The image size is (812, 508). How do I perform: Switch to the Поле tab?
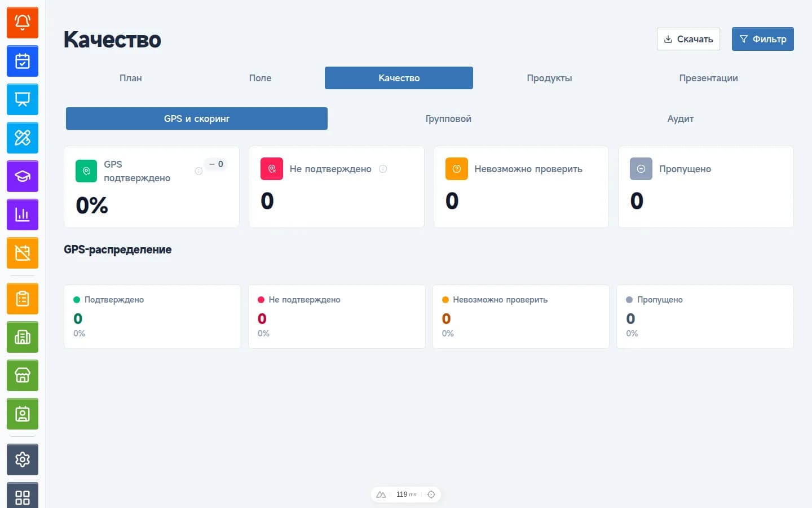(261, 78)
